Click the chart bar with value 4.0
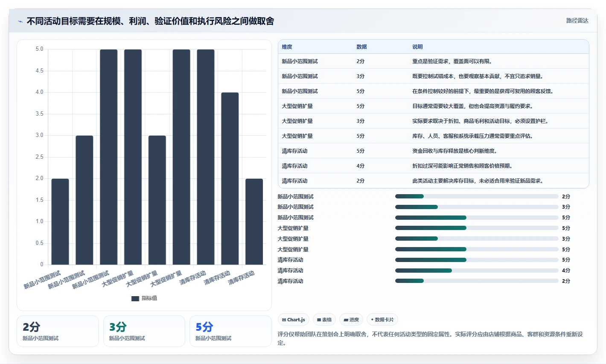This screenshot has height=364, width=606. (230, 178)
